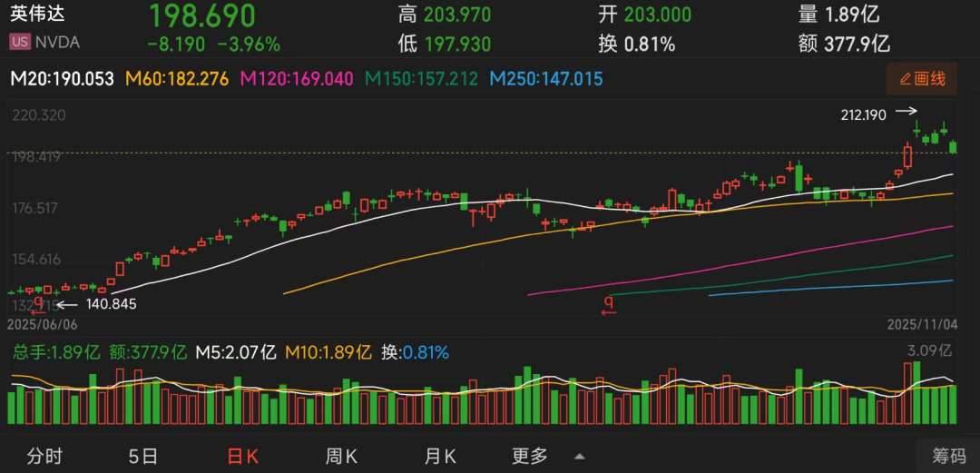Image resolution: width=980 pixels, height=473 pixels.
Task: Click the arrow beside the 212.190 high label
Action: [906, 112]
